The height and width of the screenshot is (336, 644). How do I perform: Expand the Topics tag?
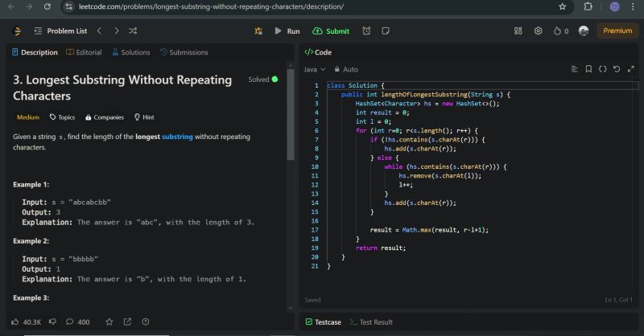click(63, 117)
